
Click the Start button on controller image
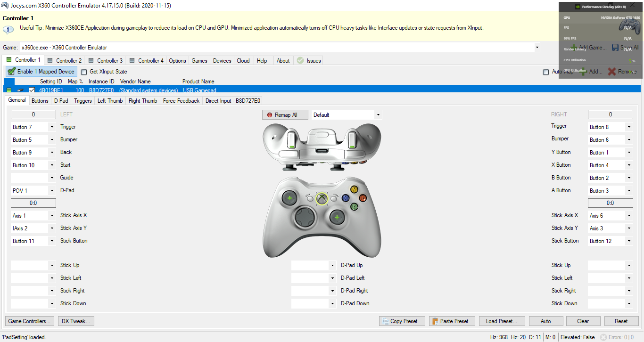[334, 199]
